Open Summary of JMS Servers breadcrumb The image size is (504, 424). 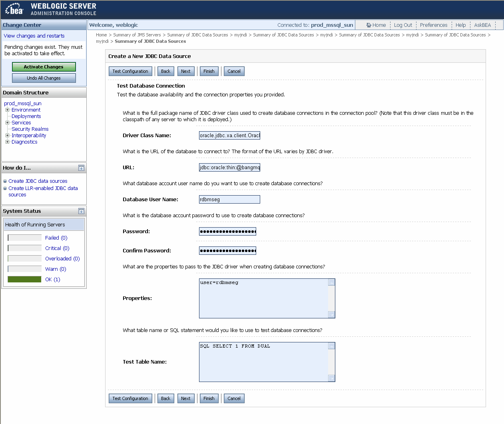tap(137, 35)
